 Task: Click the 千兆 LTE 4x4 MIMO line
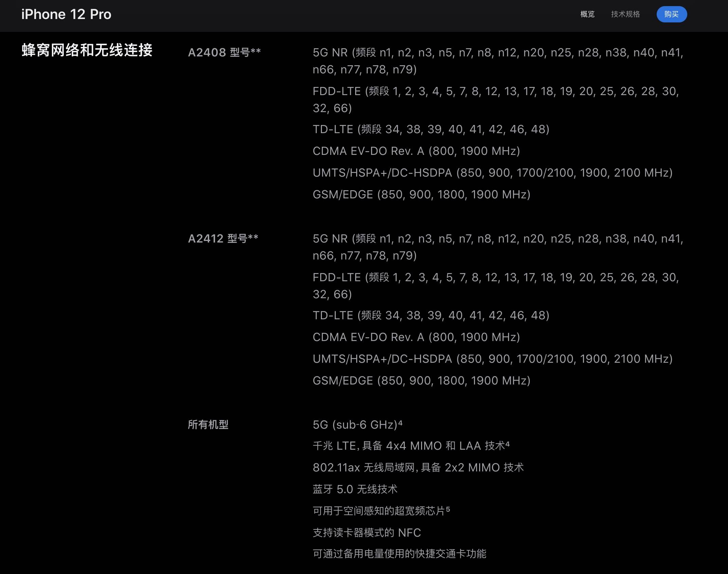(411, 446)
